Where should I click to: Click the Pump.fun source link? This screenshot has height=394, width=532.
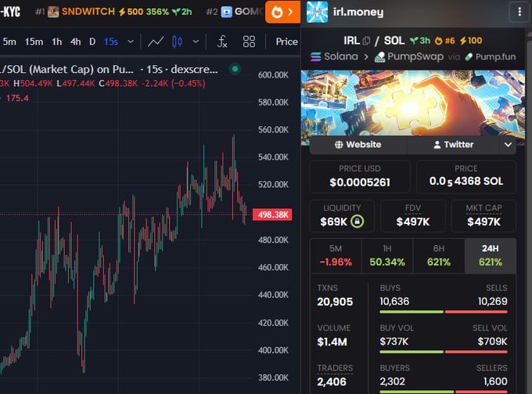[x=491, y=56]
